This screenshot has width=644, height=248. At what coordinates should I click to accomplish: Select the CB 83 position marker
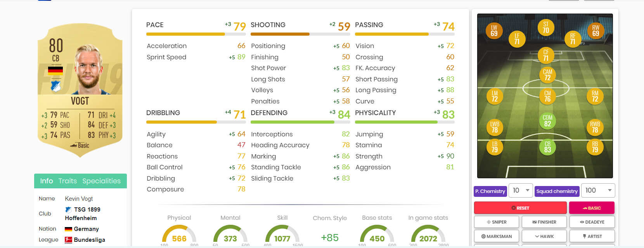coord(547,147)
